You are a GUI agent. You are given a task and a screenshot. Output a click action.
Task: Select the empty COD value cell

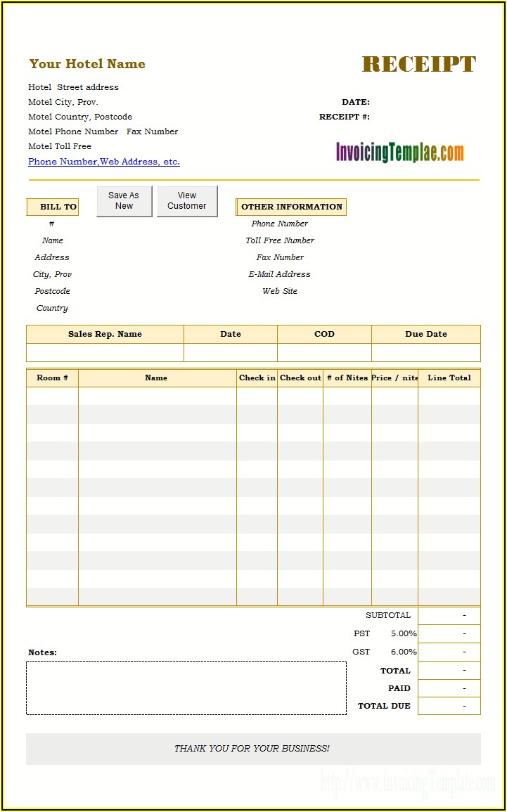coord(324,352)
